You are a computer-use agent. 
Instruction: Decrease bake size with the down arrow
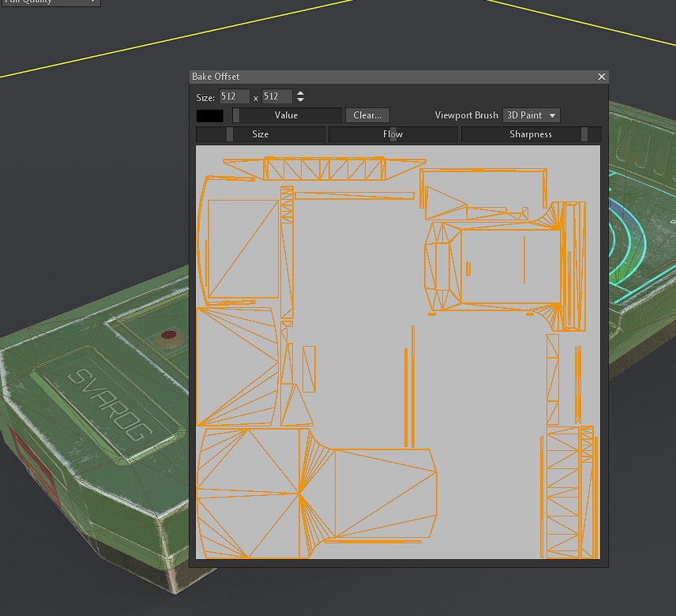[301, 100]
